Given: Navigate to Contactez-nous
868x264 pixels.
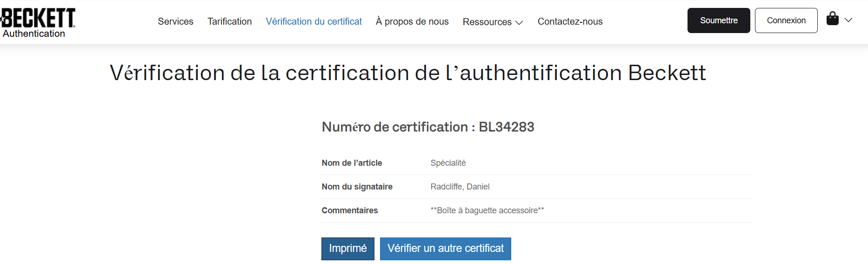Looking at the screenshot, I should point(570,21).
